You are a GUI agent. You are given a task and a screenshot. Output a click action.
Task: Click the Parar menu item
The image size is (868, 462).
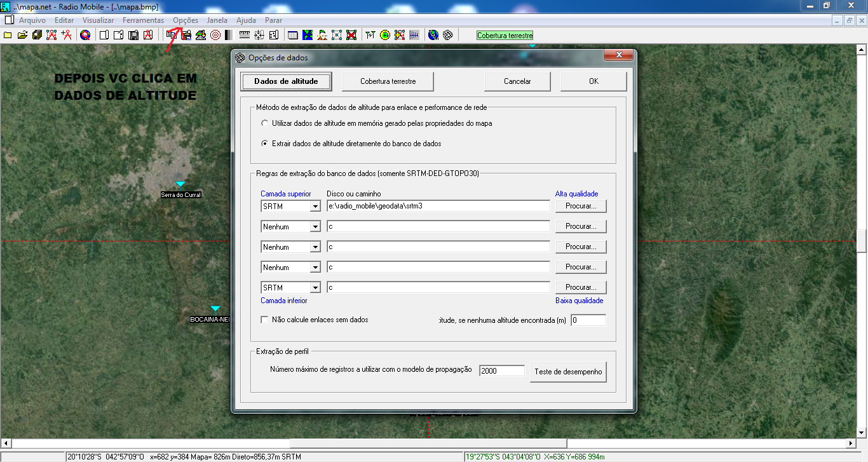[273, 20]
